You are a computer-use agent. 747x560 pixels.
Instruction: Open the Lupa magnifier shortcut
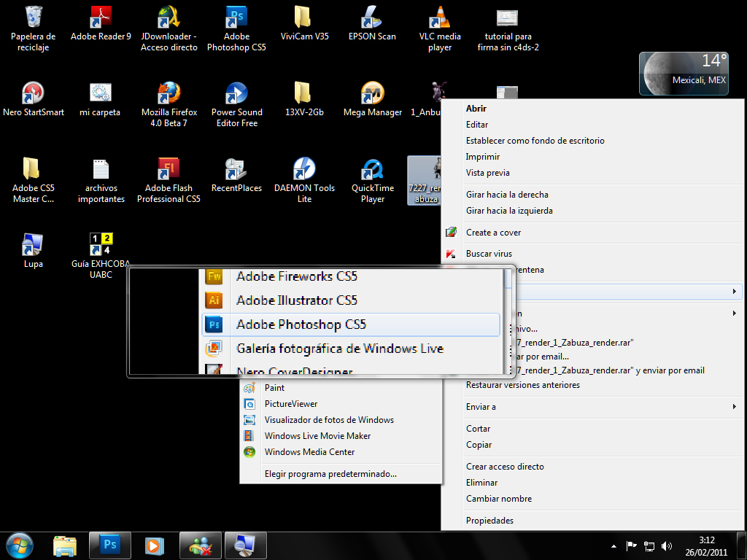tap(33, 251)
